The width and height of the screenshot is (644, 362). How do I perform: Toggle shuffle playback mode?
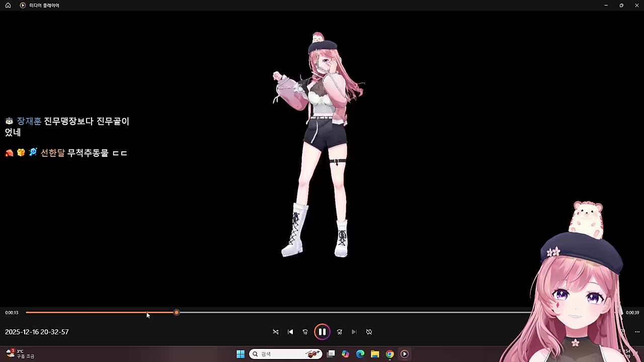click(x=276, y=332)
